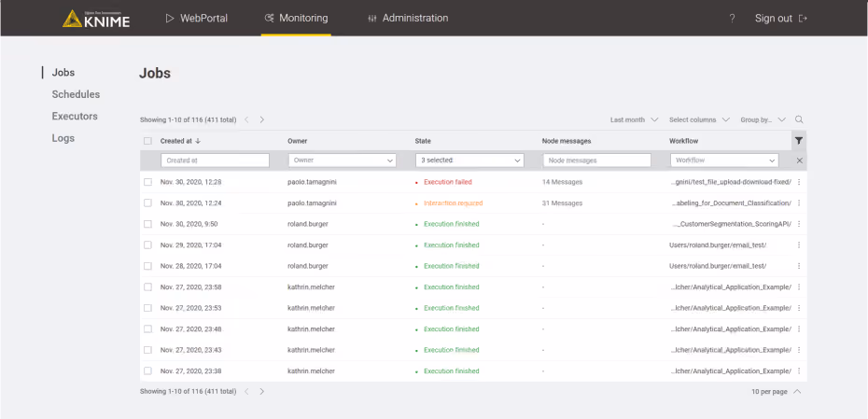Sort by the Created at column header
This screenshot has height=419, width=868.
pyautogui.click(x=180, y=141)
